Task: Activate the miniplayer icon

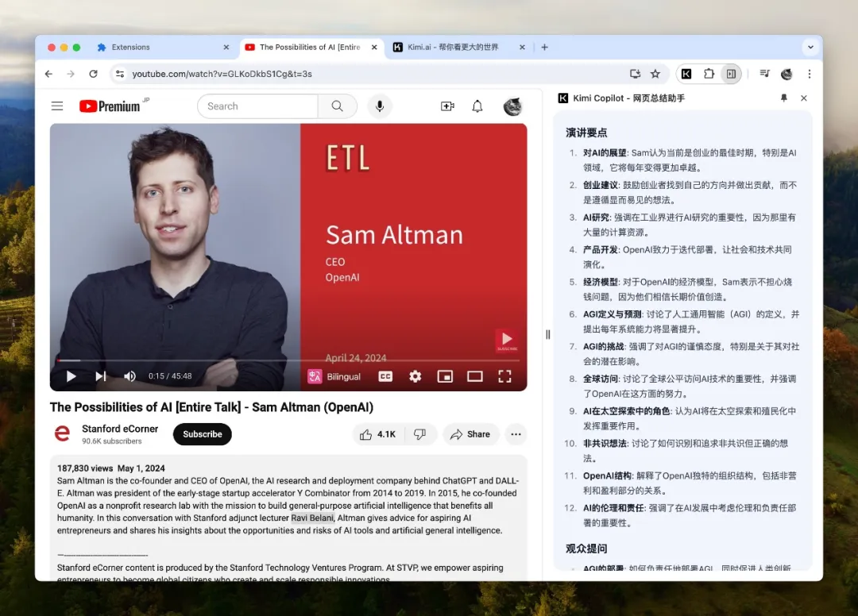Action: coord(445,376)
